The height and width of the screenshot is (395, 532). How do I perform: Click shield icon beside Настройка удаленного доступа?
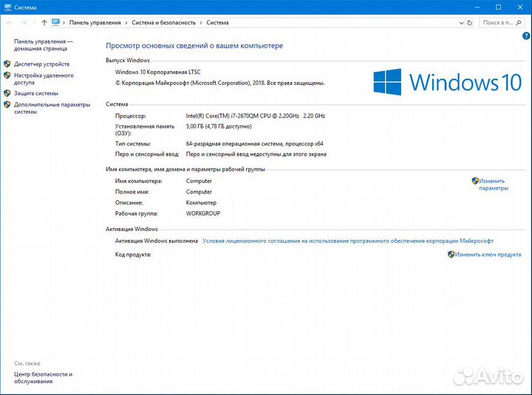tap(7, 75)
